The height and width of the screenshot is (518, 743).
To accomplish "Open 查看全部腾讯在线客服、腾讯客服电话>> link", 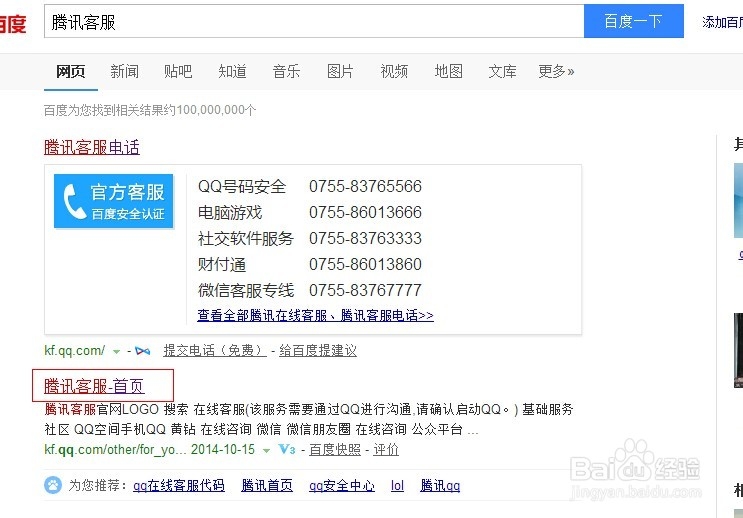I will tap(315, 316).
